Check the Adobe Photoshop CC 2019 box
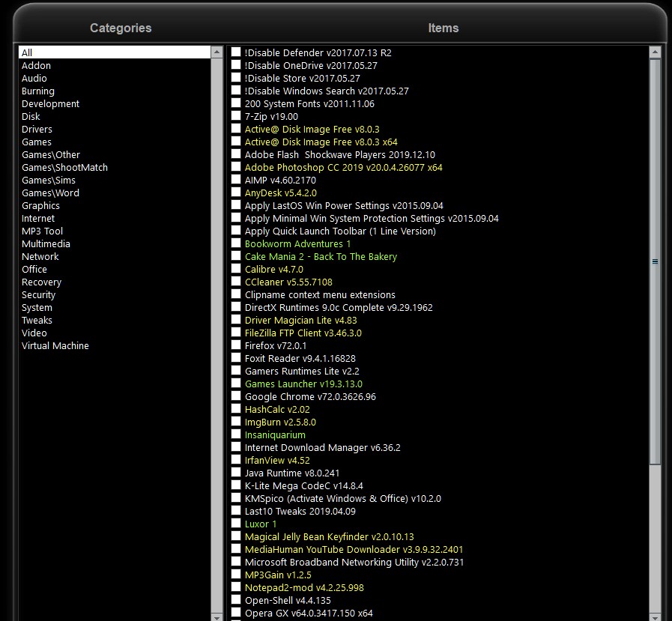Image resolution: width=672 pixels, height=621 pixels. (236, 167)
